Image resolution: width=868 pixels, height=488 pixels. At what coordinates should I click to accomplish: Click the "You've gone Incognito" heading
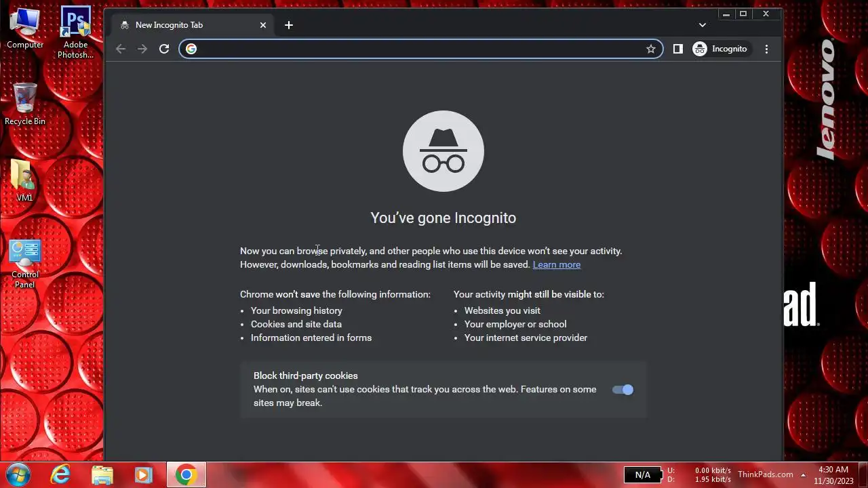pyautogui.click(x=443, y=218)
